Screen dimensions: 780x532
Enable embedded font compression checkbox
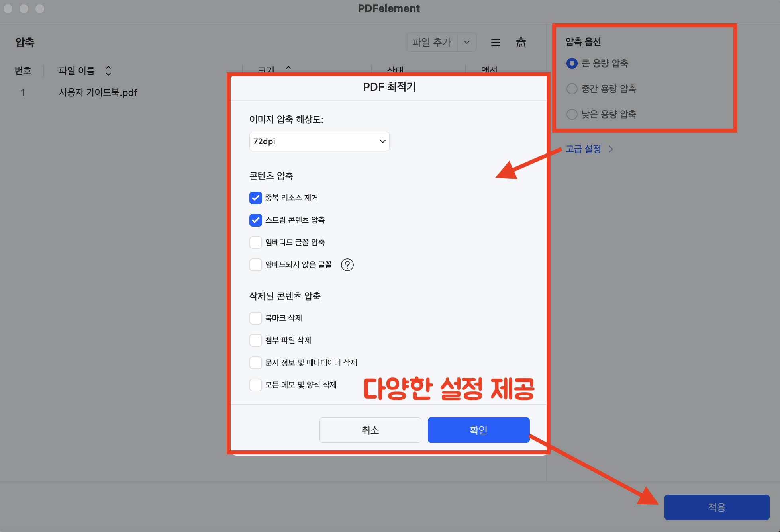point(255,243)
